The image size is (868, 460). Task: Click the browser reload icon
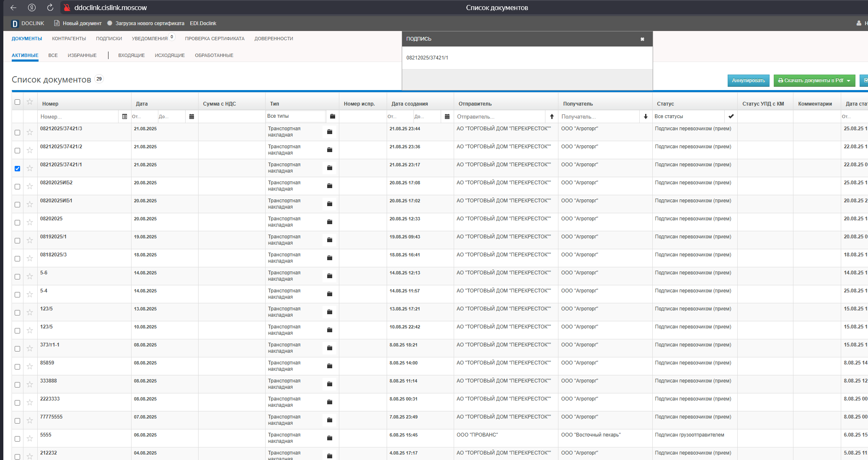click(50, 8)
